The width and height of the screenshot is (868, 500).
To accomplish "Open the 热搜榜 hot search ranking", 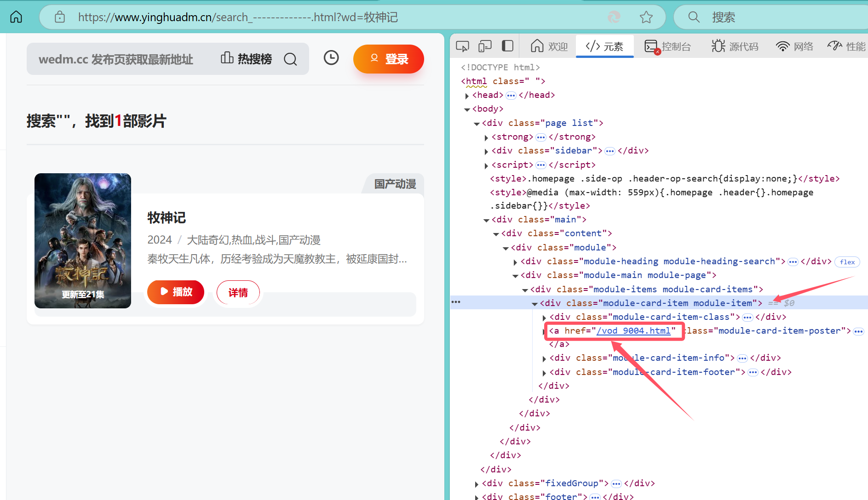I will pos(247,59).
